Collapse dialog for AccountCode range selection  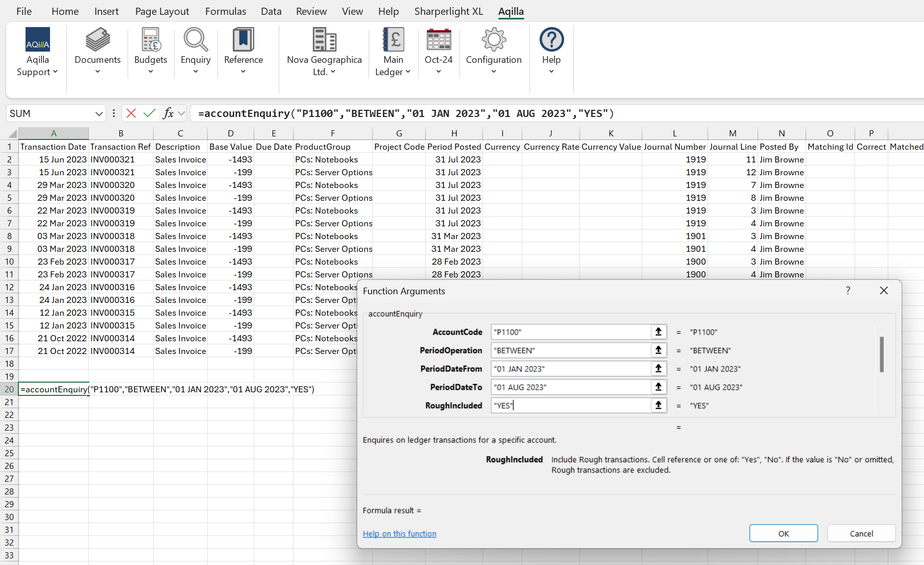click(659, 332)
